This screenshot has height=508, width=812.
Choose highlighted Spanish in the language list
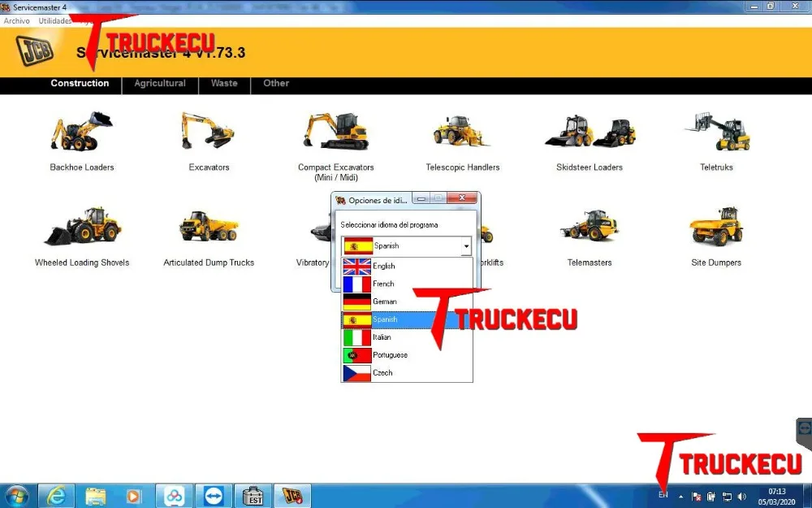coord(407,319)
